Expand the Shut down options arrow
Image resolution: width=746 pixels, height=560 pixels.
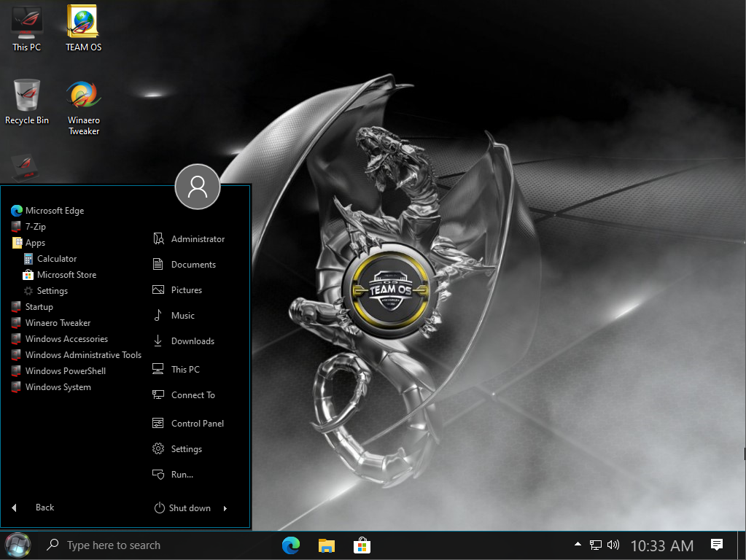pyautogui.click(x=225, y=508)
